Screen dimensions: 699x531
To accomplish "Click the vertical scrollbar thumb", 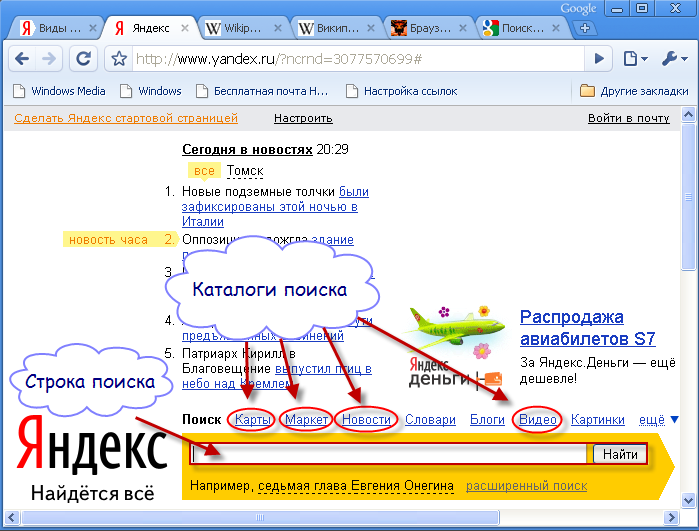I will point(689,197).
